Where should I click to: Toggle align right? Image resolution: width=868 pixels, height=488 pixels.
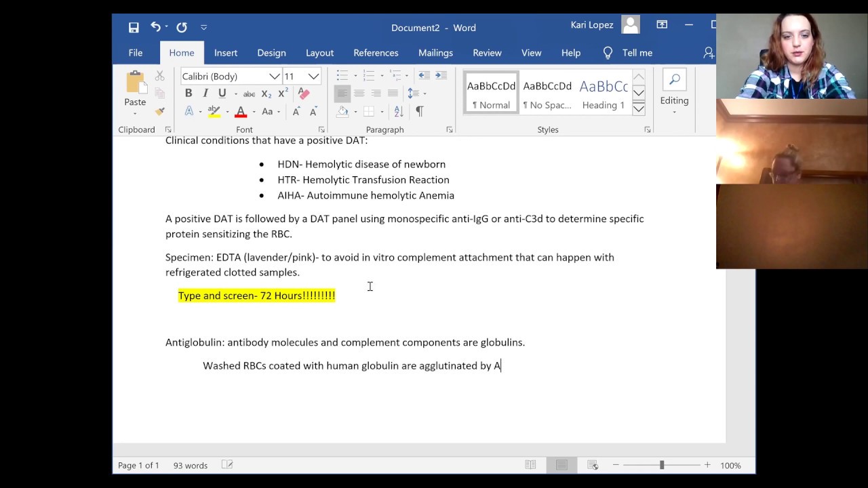coord(376,93)
